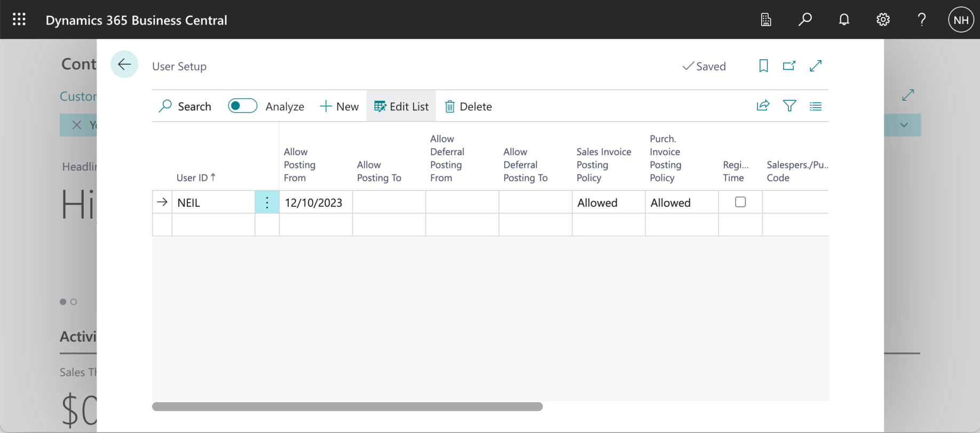
Task: Click NEIL's Allow Deferral Posting To cell
Action: tap(535, 202)
